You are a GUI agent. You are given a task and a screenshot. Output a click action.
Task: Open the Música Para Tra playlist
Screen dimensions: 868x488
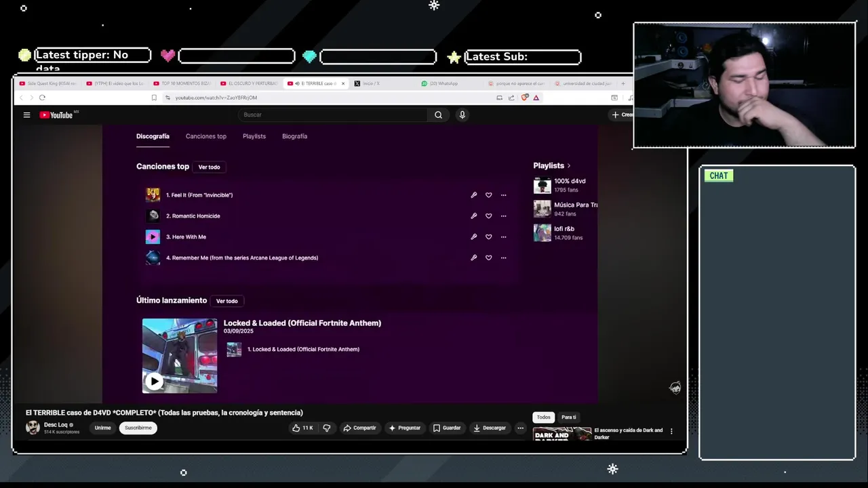(x=566, y=209)
